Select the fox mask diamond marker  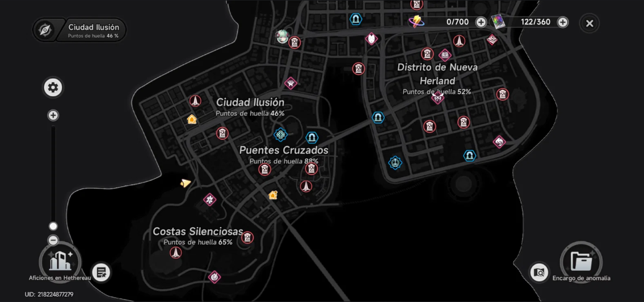[371, 39]
